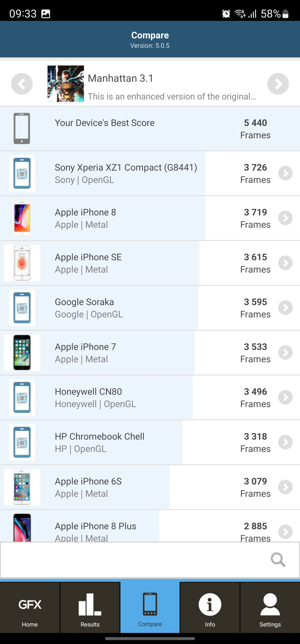
Task: Click the Manhattan 3.1 thumbnail image
Action: tap(66, 84)
